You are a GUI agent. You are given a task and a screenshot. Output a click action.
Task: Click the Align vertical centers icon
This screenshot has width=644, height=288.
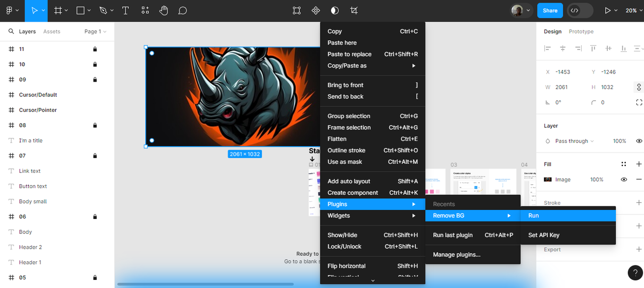(609, 48)
